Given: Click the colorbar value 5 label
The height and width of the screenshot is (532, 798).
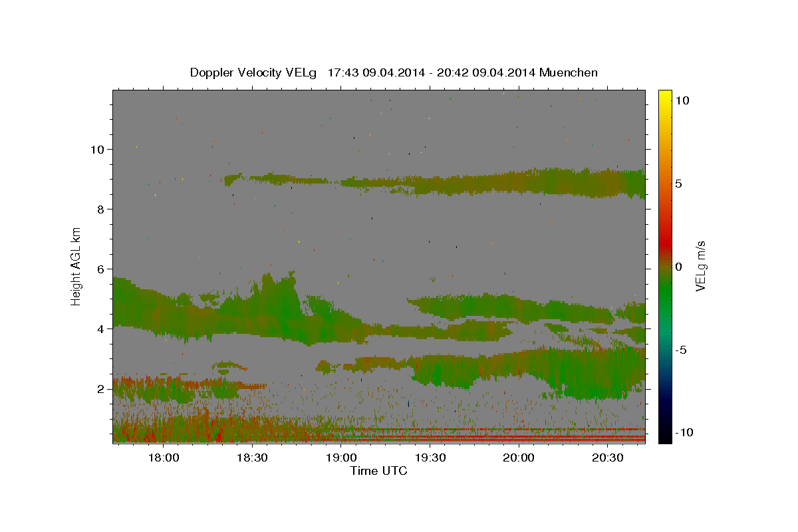Looking at the screenshot, I should tap(678, 184).
